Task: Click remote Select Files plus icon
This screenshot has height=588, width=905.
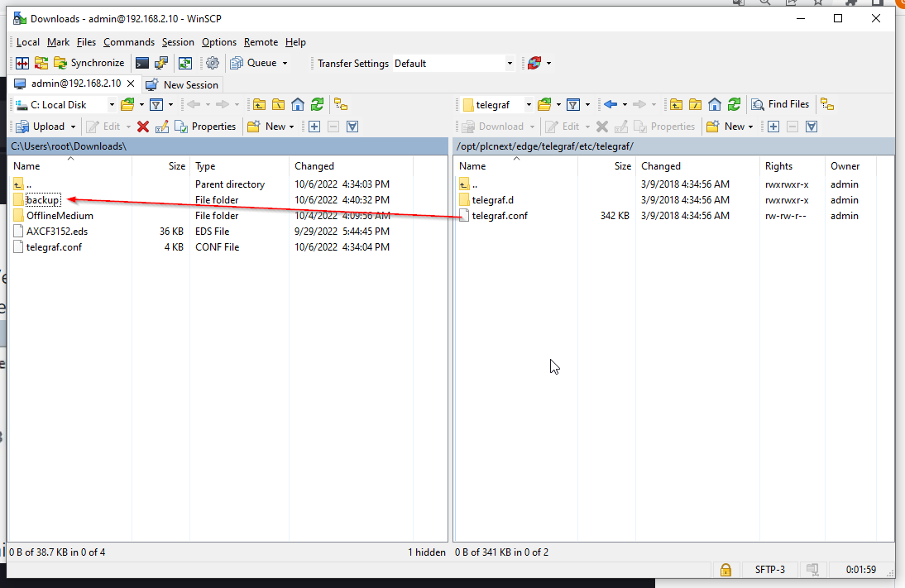Action: [x=773, y=127]
